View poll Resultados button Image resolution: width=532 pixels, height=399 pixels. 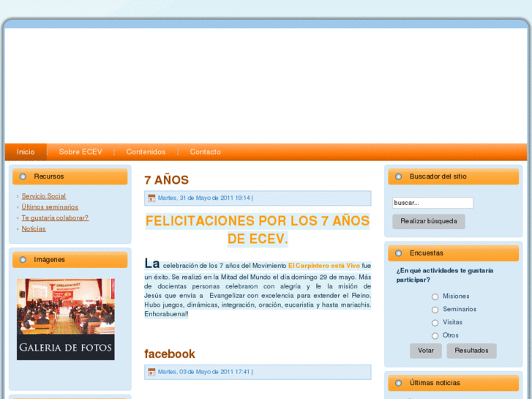(x=471, y=351)
